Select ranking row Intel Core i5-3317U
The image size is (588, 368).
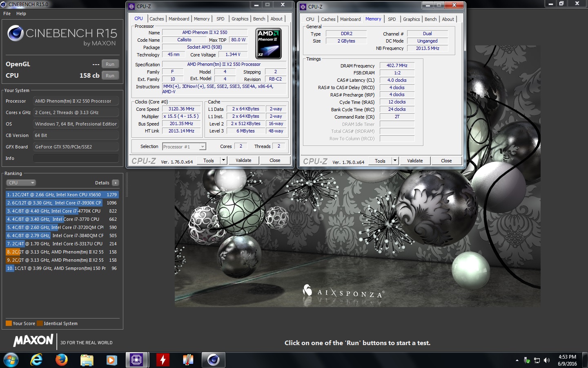click(62, 244)
